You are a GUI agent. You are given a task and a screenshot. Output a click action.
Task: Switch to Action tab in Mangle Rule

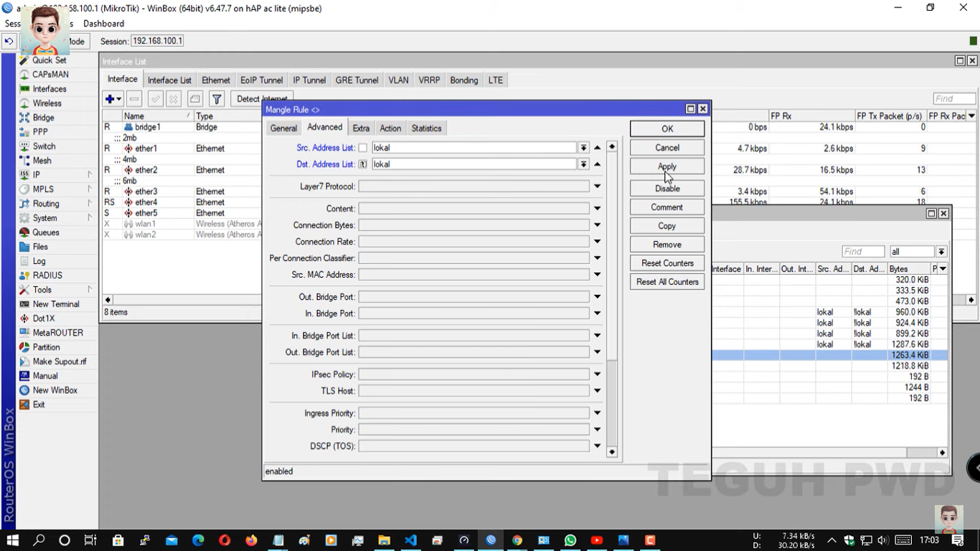point(390,128)
